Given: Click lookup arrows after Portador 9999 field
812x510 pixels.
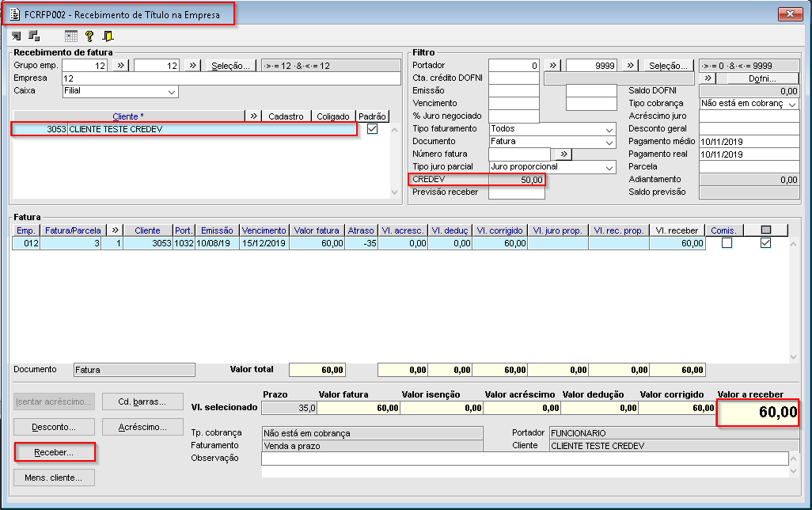Looking at the screenshot, I should 630,65.
